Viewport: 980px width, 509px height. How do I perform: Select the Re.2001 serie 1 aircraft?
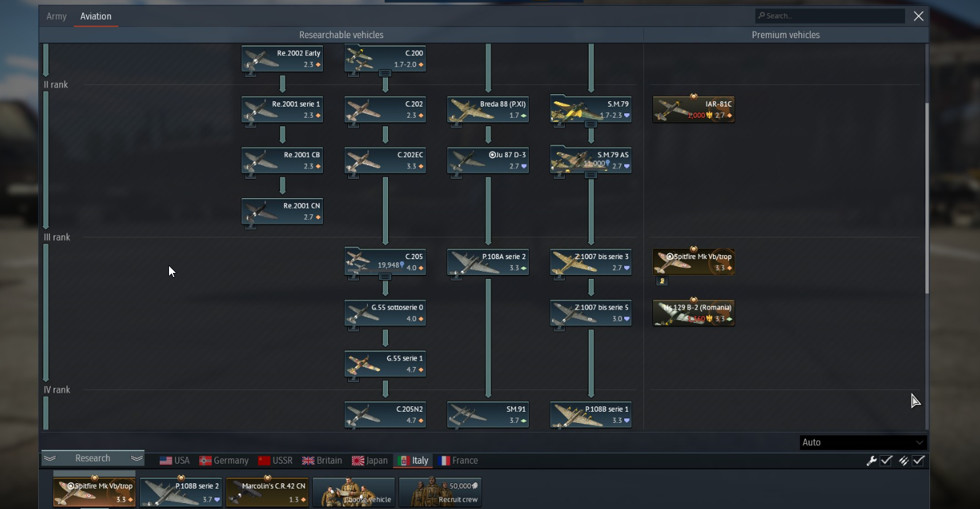(282, 110)
